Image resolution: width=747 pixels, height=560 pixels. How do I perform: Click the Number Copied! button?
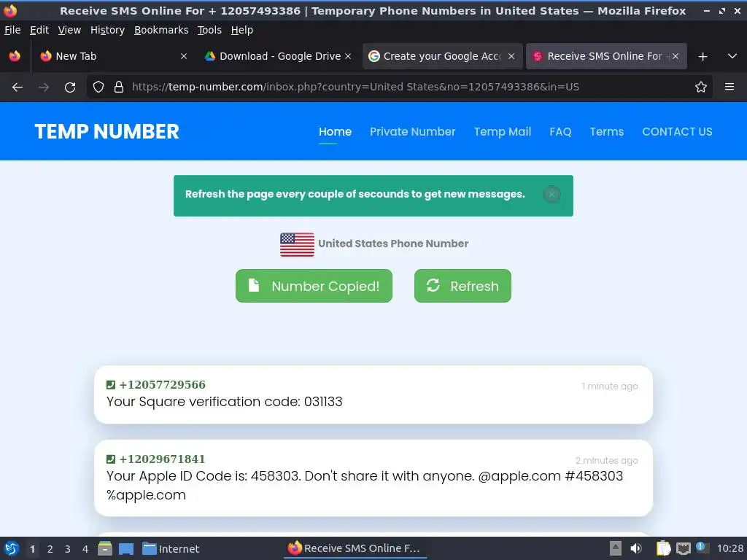314,286
